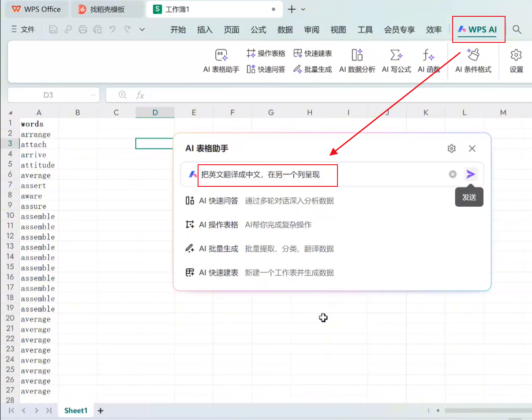Click 快速问答 in the ribbon

[x=266, y=69]
